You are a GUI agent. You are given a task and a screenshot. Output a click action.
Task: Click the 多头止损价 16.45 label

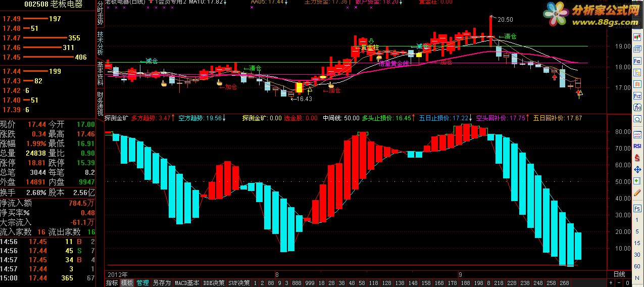[x=386, y=118]
